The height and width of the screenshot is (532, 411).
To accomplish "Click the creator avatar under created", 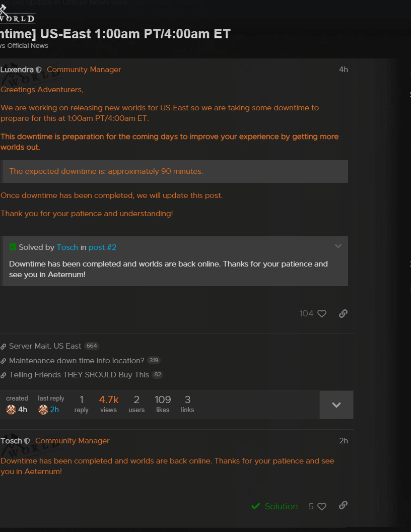I will point(11,410).
